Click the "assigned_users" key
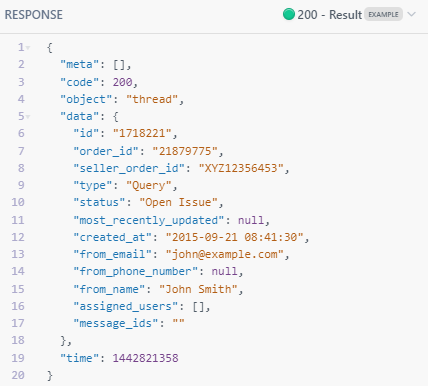Viewport: 428px width, 386px height. tap(126, 306)
